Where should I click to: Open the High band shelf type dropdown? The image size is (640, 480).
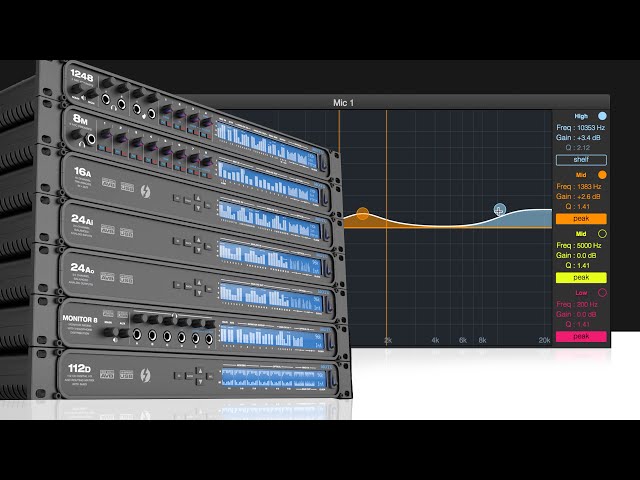tap(581, 159)
